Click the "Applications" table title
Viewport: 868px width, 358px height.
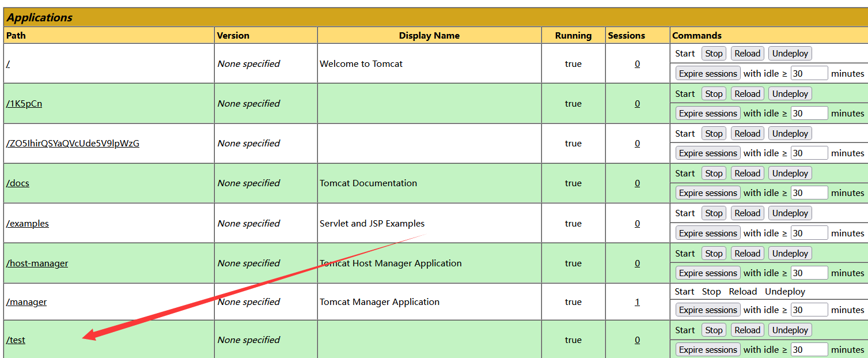click(x=40, y=17)
